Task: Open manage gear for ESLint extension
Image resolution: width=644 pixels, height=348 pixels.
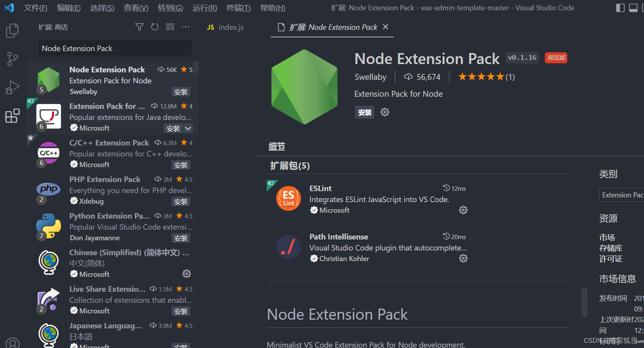Action: (463, 210)
